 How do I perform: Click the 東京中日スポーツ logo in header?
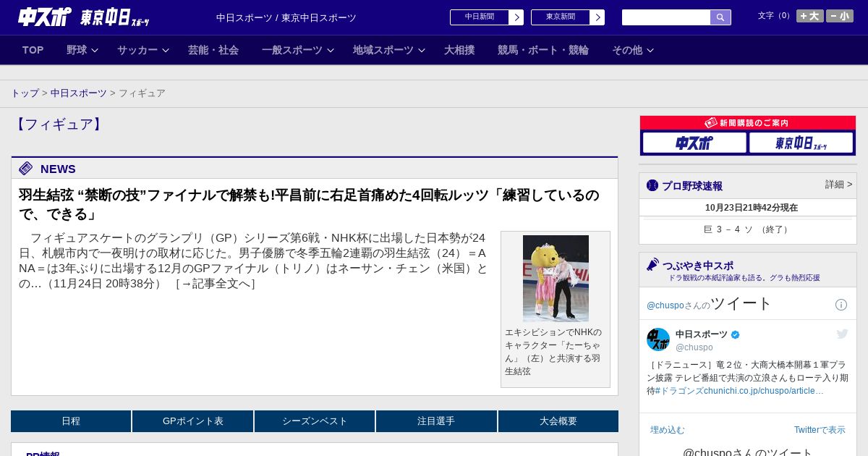pos(115,17)
